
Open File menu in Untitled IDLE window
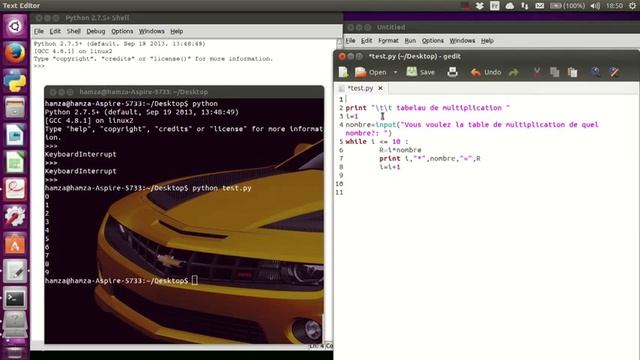click(x=350, y=41)
